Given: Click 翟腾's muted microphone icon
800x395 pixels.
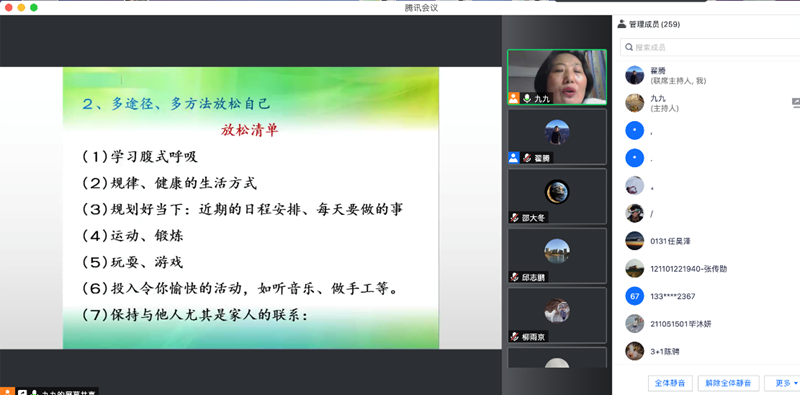Looking at the screenshot, I should click(x=527, y=158).
